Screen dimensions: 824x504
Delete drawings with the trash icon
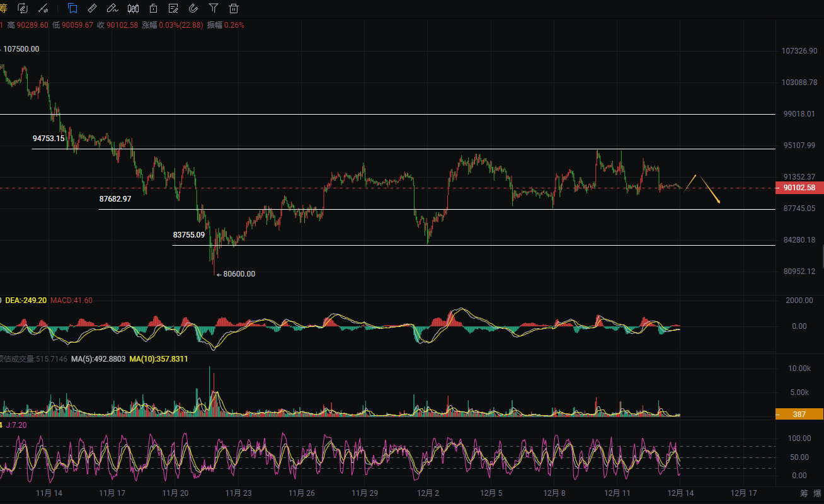[234, 8]
